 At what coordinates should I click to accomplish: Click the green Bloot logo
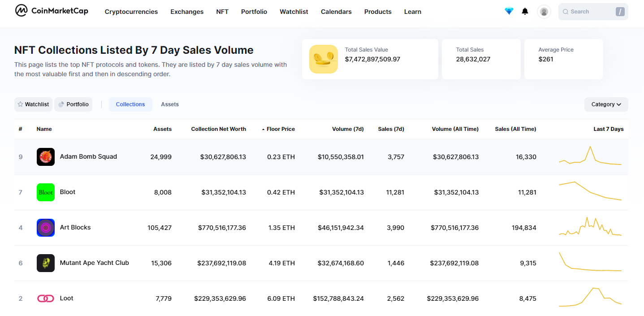click(46, 192)
